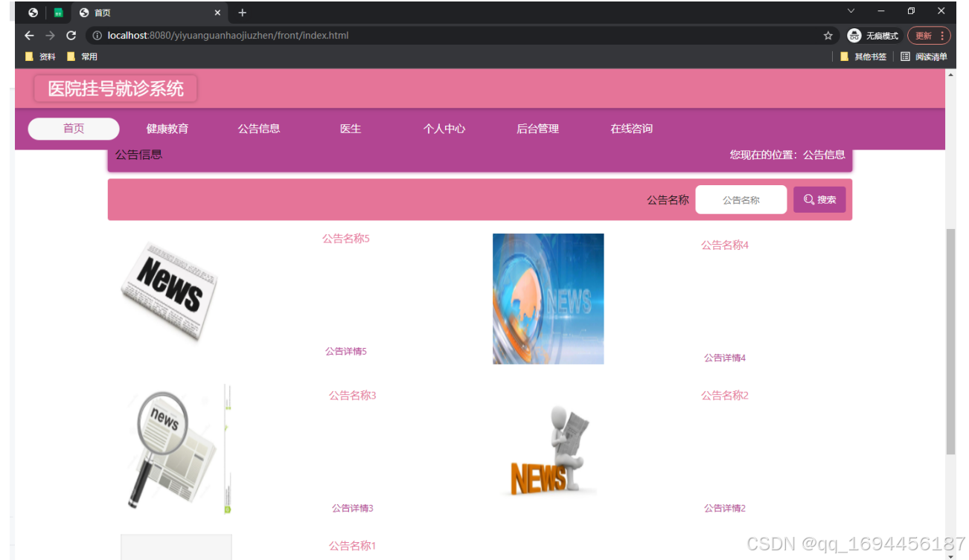The height and width of the screenshot is (560, 969).
Task: Open the announcement titled 公告名称1
Action: point(352,546)
